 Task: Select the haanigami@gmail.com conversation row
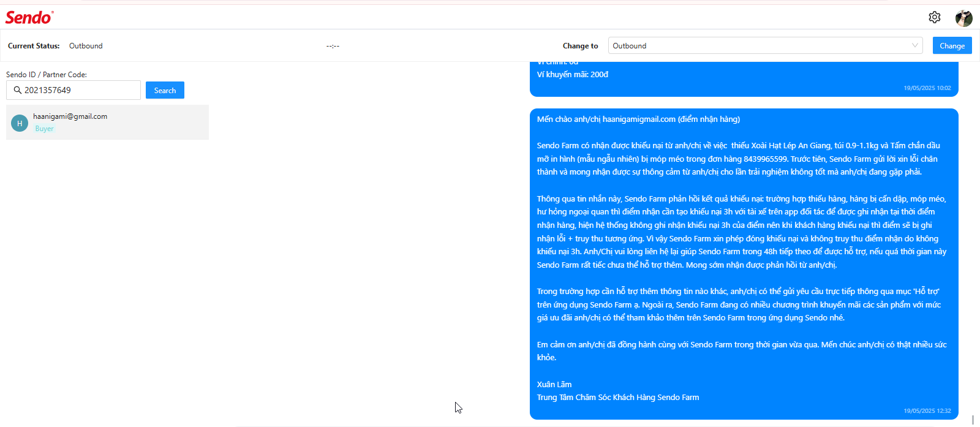tap(107, 123)
